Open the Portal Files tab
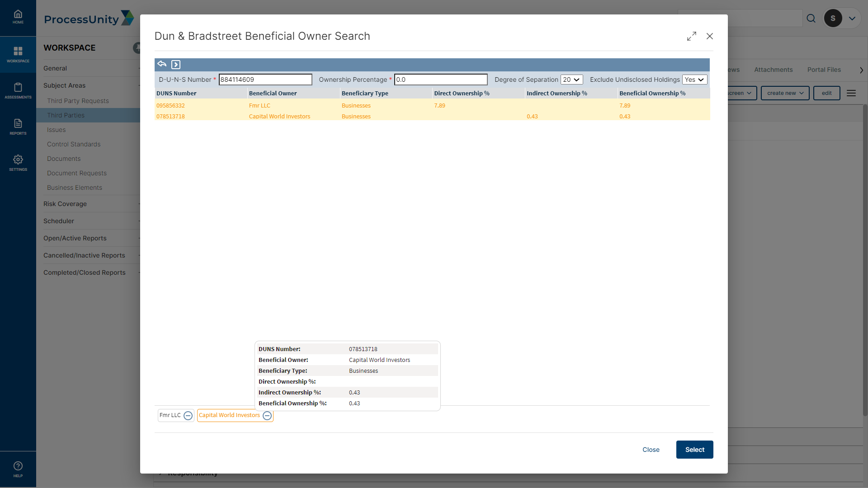 (x=824, y=70)
